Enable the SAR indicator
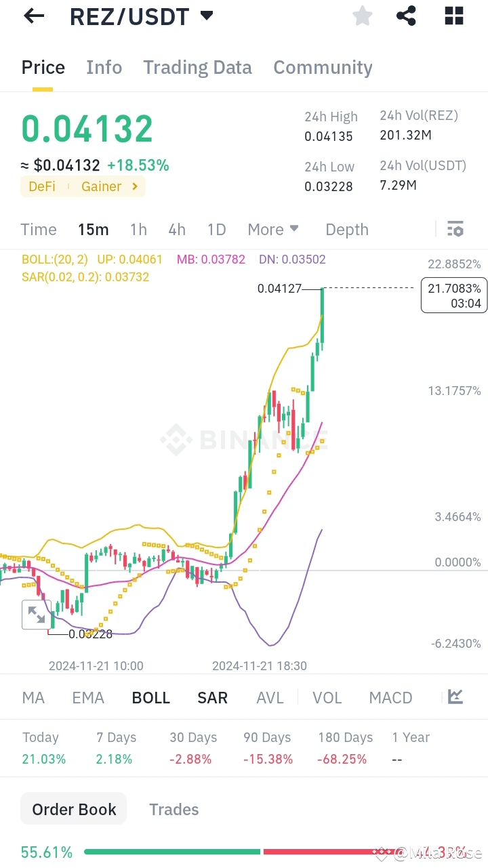This screenshot has width=488, height=868. tap(212, 697)
